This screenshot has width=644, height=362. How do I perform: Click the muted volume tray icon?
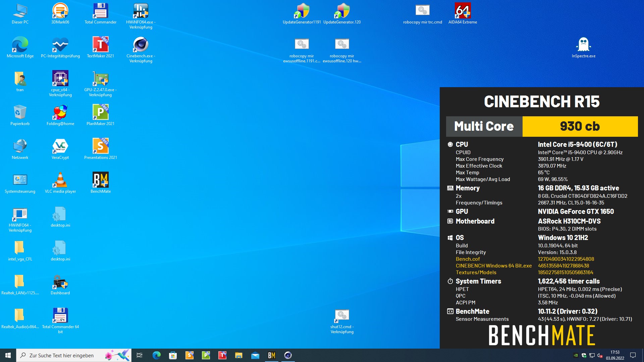tap(600, 355)
